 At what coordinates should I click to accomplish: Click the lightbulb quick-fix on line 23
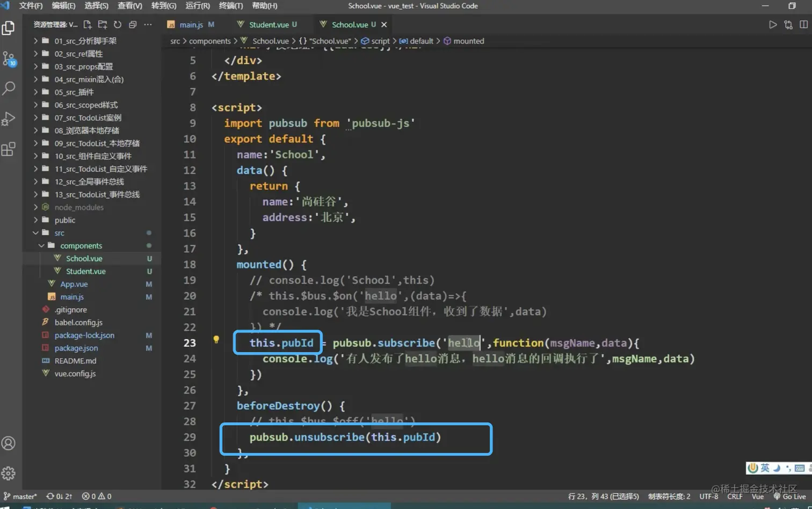(216, 339)
